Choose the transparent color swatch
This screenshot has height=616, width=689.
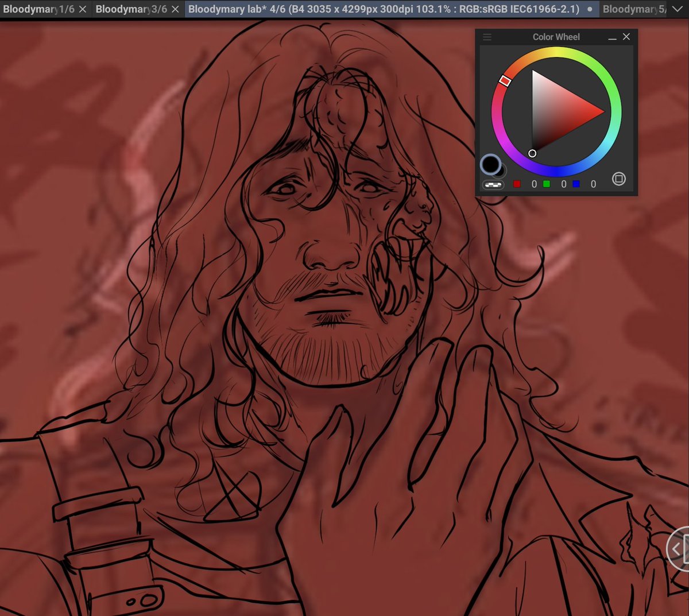pyautogui.click(x=493, y=184)
